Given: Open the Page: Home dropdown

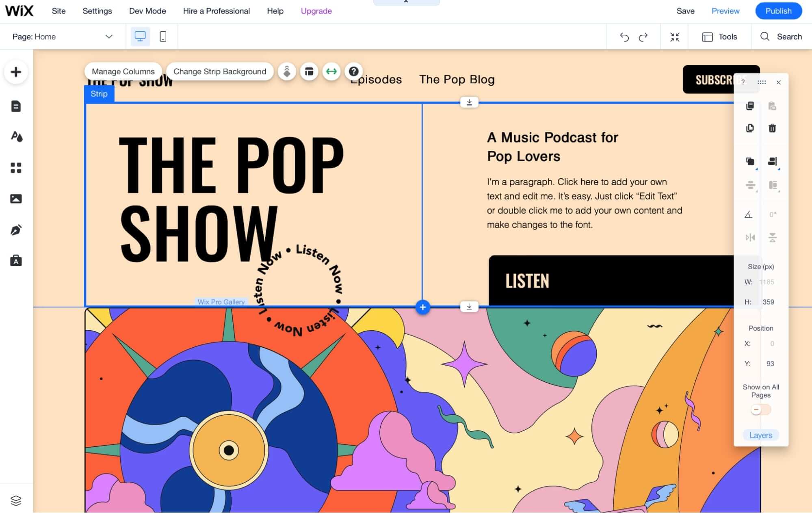Looking at the screenshot, I should [62, 37].
